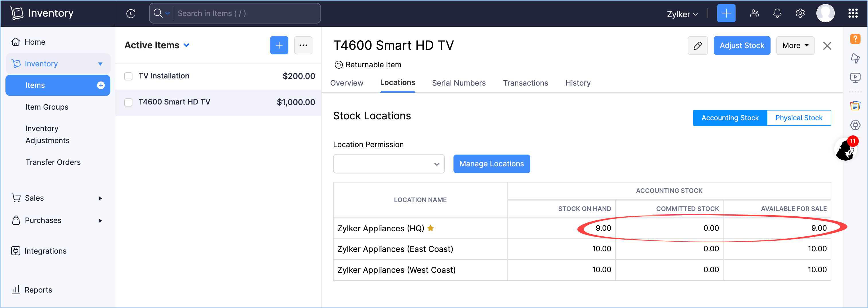The image size is (868, 308).
Task: Open the notebook notes icon in right rail
Action: (855, 106)
